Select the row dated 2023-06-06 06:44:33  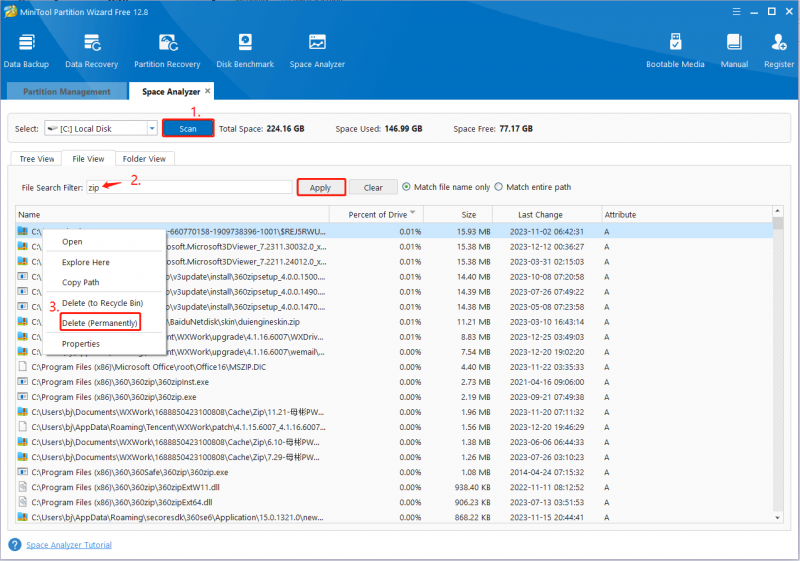point(394,442)
